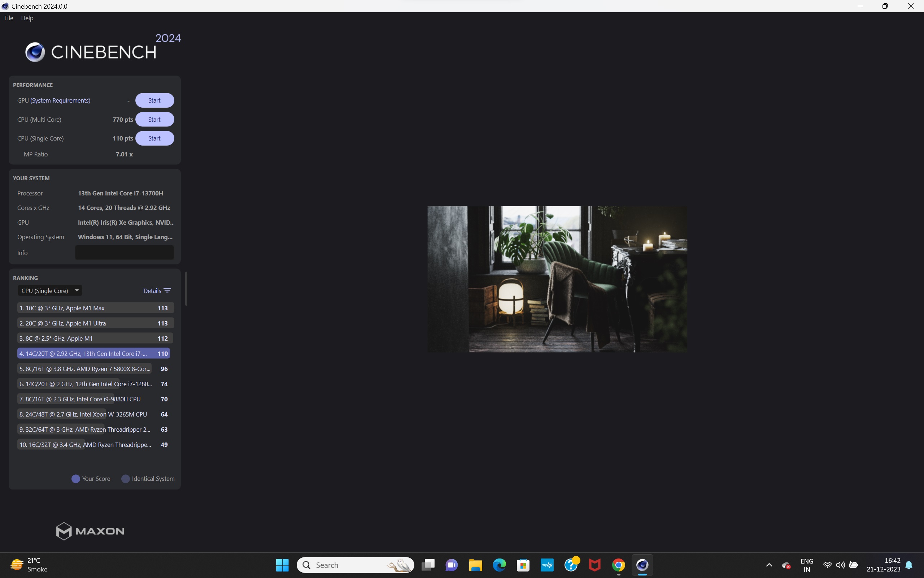This screenshot has height=578, width=924.
Task: Open the Teams Chat taskbar icon
Action: point(452,565)
